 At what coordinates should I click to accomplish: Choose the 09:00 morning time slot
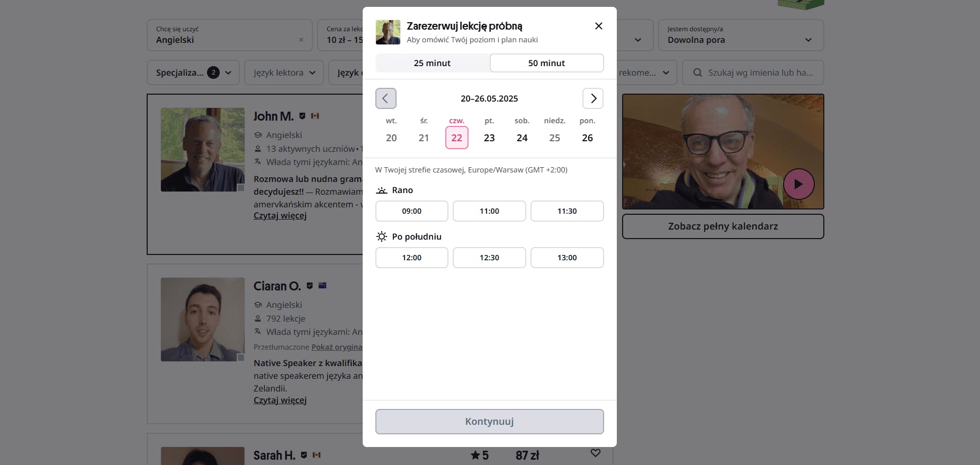click(412, 211)
